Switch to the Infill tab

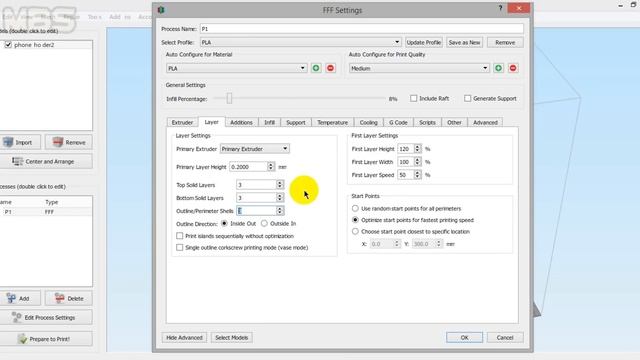[269, 122]
